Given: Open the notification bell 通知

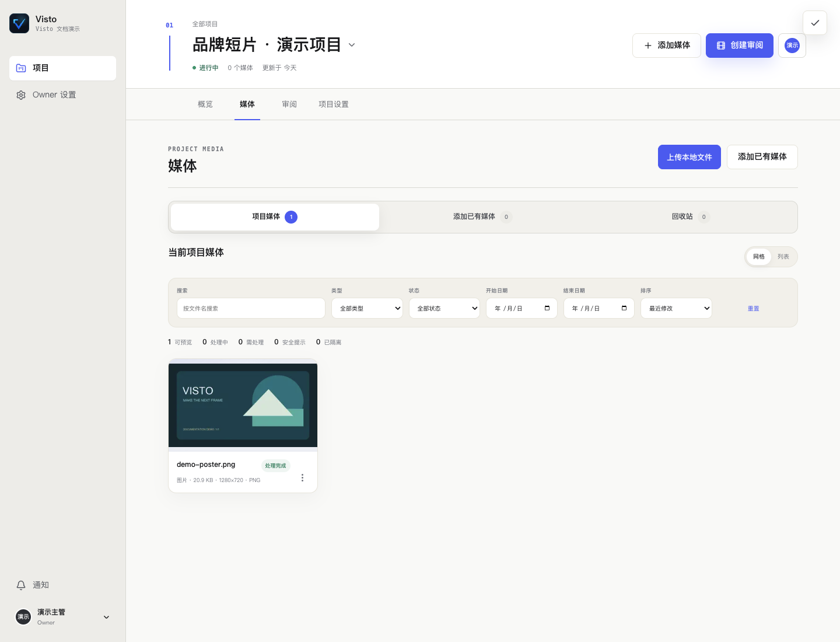Looking at the screenshot, I should [21, 585].
